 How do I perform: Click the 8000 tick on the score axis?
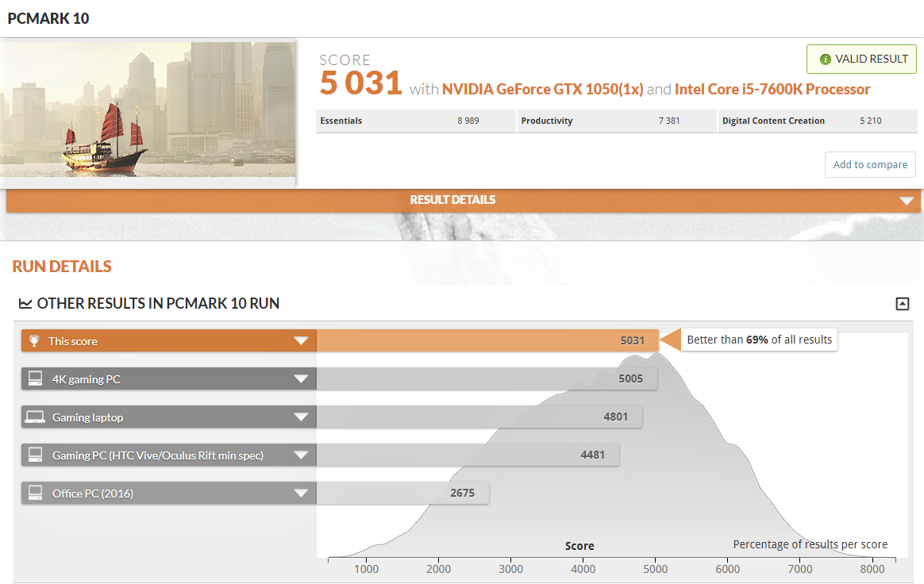[872, 569]
